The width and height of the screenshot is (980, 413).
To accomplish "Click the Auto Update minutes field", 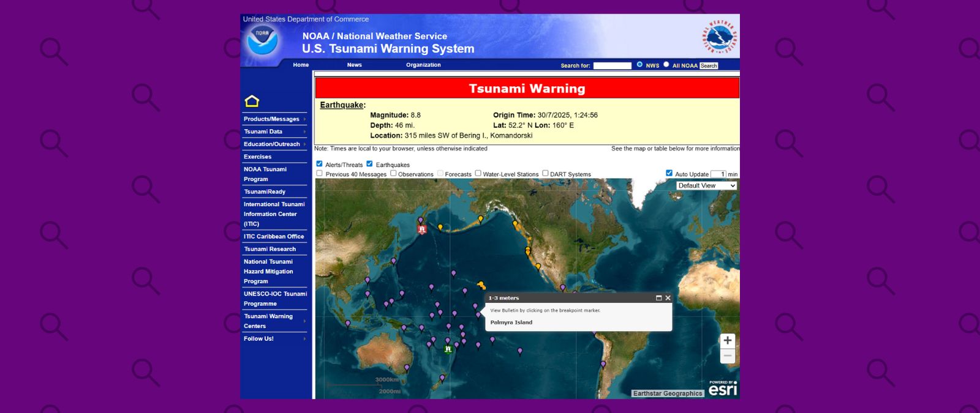I will (x=718, y=174).
